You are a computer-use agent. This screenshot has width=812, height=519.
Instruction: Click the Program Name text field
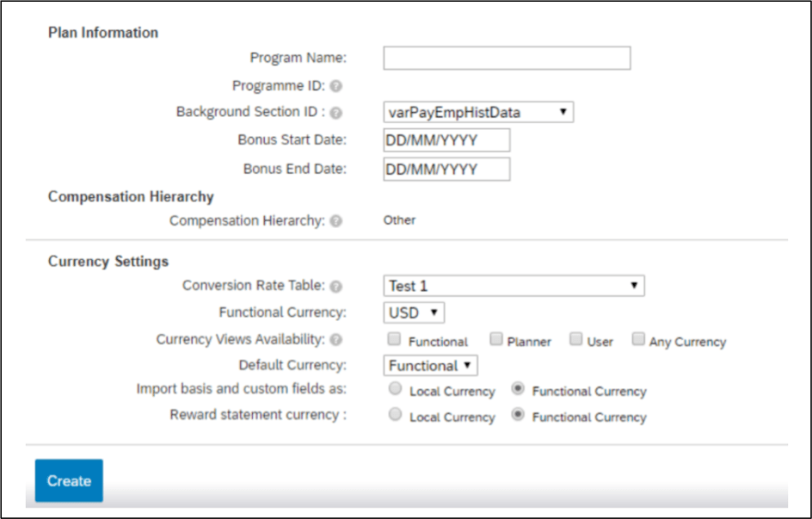pyautogui.click(x=507, y=59)
